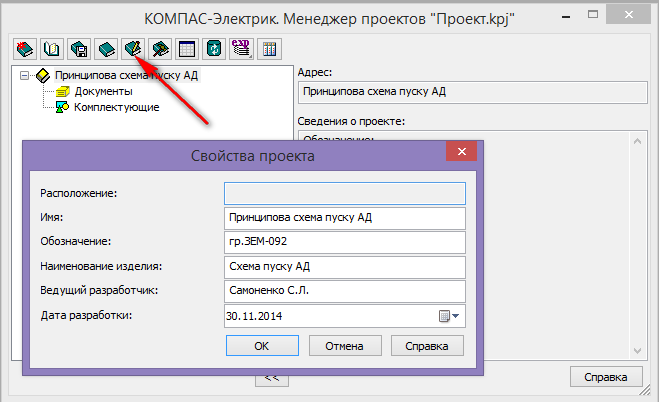Click the Сведения о проекте: label

point(351,121)
